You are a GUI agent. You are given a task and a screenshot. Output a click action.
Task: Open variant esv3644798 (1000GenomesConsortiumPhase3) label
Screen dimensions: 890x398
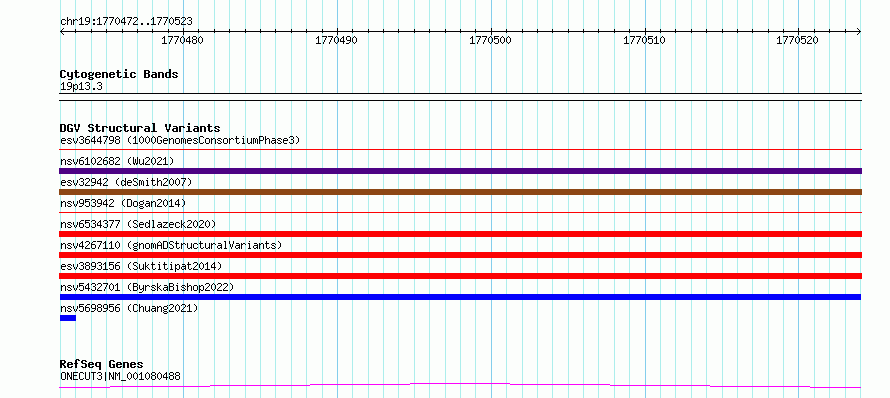coord(180,140)
